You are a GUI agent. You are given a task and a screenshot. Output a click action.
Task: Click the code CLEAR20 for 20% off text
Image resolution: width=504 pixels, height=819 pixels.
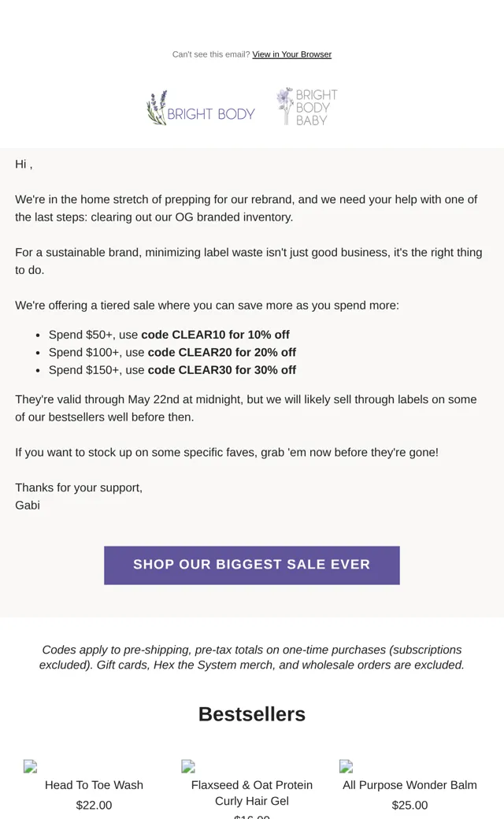coord(222,352)
